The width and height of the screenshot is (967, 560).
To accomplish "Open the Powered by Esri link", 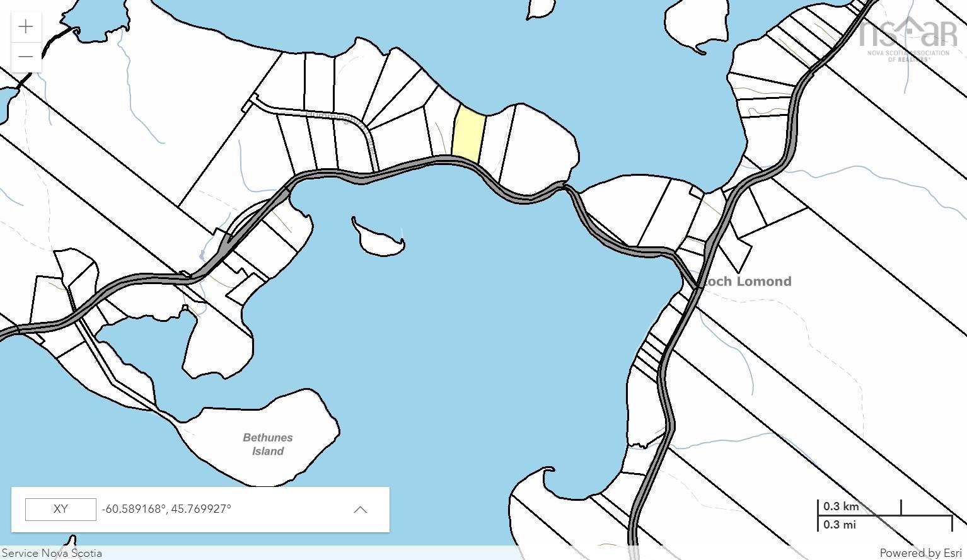I will tap(920, 553).
